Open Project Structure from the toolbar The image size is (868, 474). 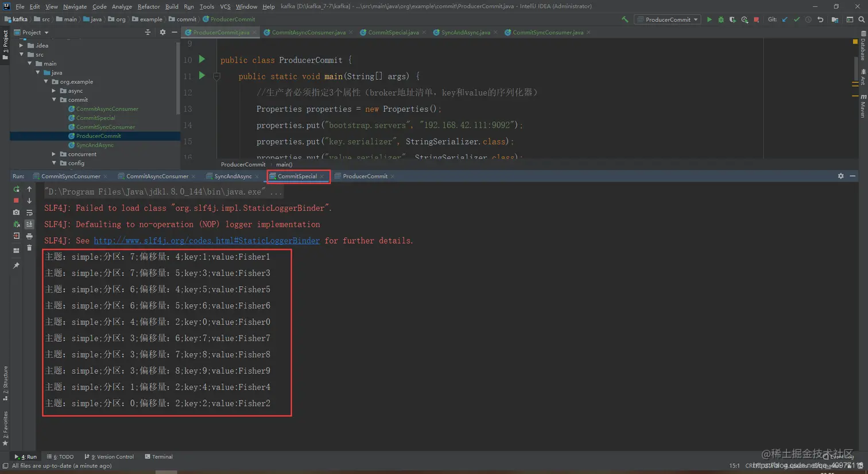click(835, 20)
